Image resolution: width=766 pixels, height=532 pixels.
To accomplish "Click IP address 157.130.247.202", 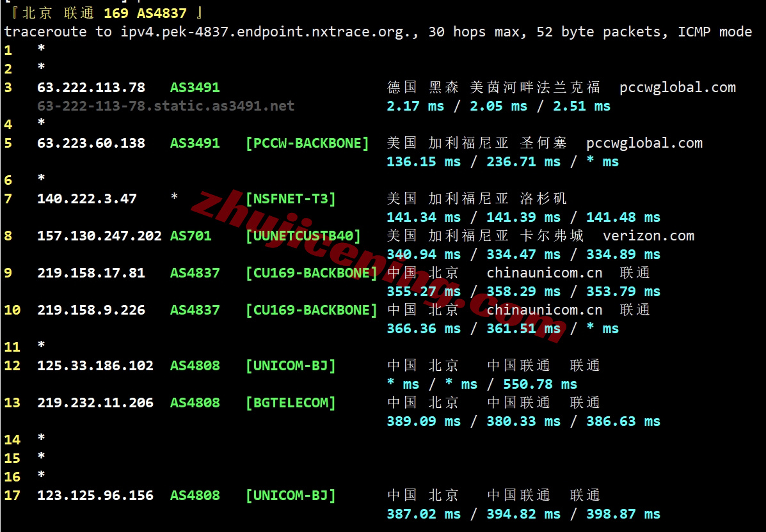I will 100,236.
